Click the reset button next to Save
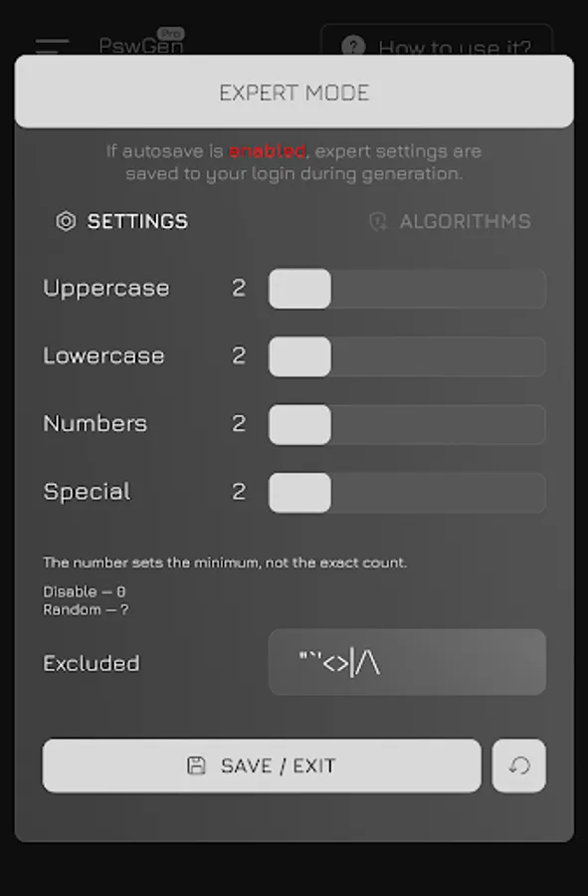This screenshot has height=896, width=588. (518, 766)
